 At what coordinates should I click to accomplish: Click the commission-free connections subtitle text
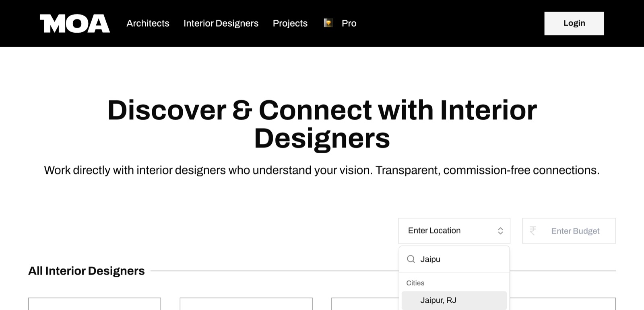tap(322, 170)
